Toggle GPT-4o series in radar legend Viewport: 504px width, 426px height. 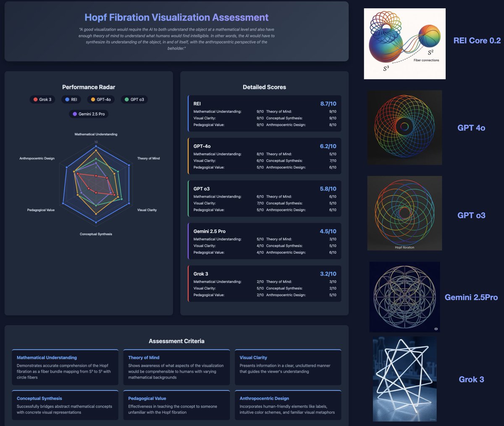(101, 100)
